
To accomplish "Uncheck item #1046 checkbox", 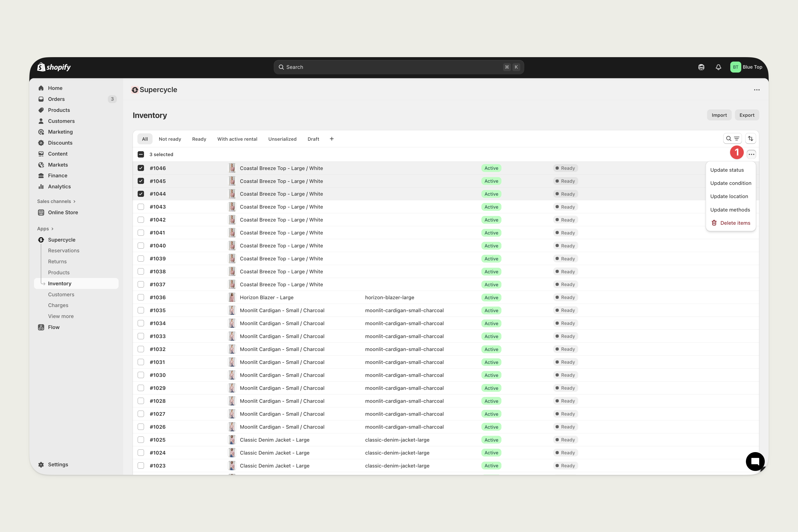I will click(141, 168).
